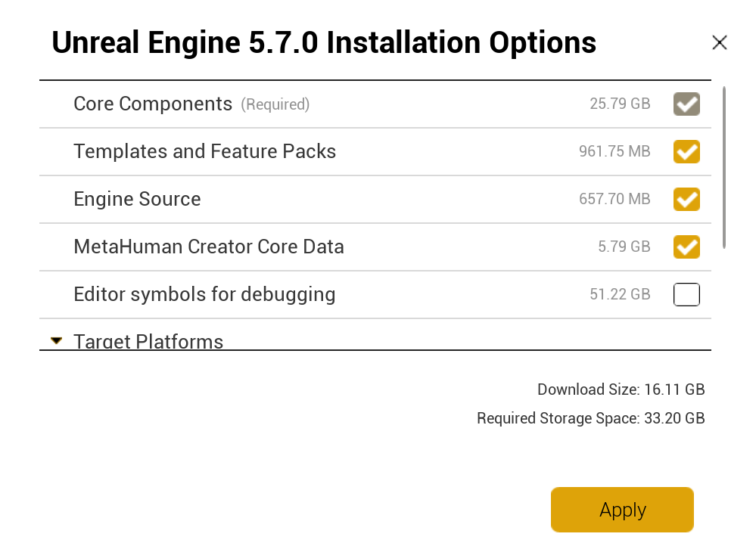Disable MetaHuman Creator Core Data checkbox
756x543 pixels.
(686, 247)
